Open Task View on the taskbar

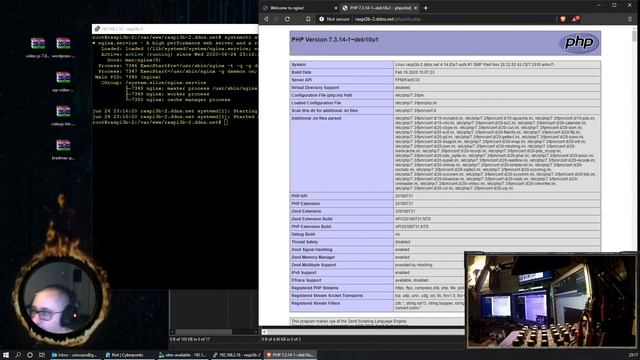point(42,355)
